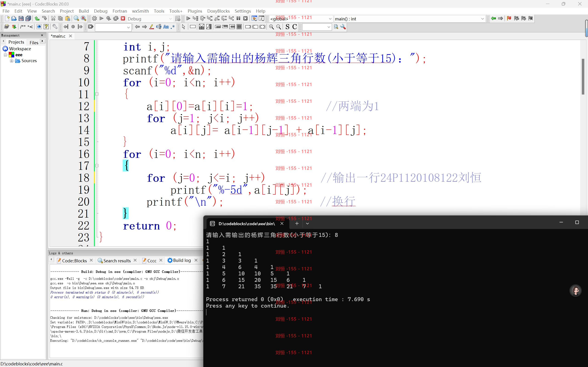Build the project with gear icon
This screenshot has height=367, width=588.
(x=94, y=18)
